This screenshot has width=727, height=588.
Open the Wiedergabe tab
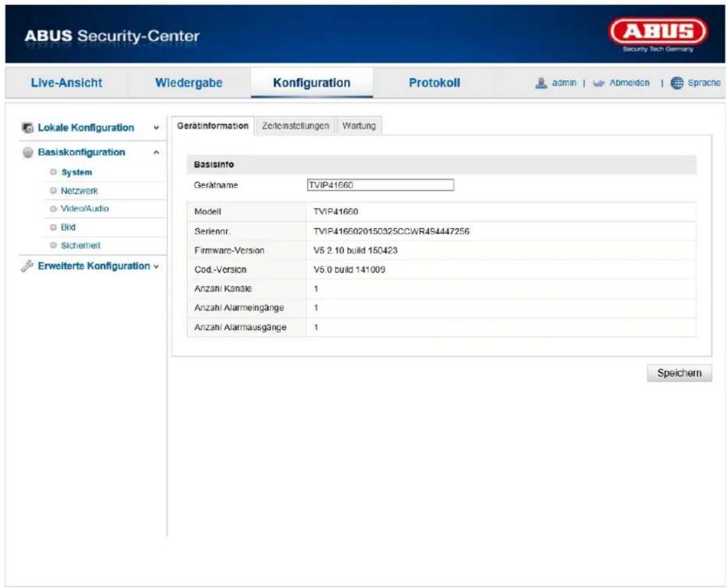[189, 83]
